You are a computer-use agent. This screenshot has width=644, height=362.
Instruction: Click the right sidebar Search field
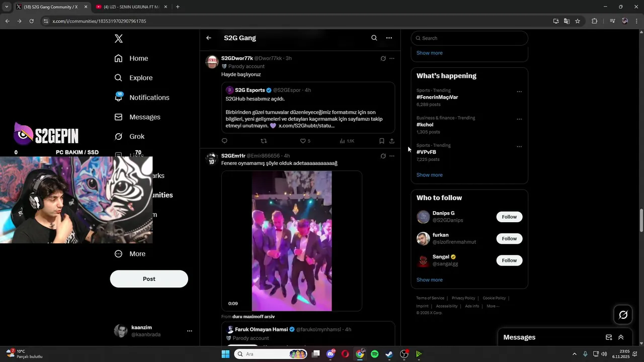tap(469, 38)
